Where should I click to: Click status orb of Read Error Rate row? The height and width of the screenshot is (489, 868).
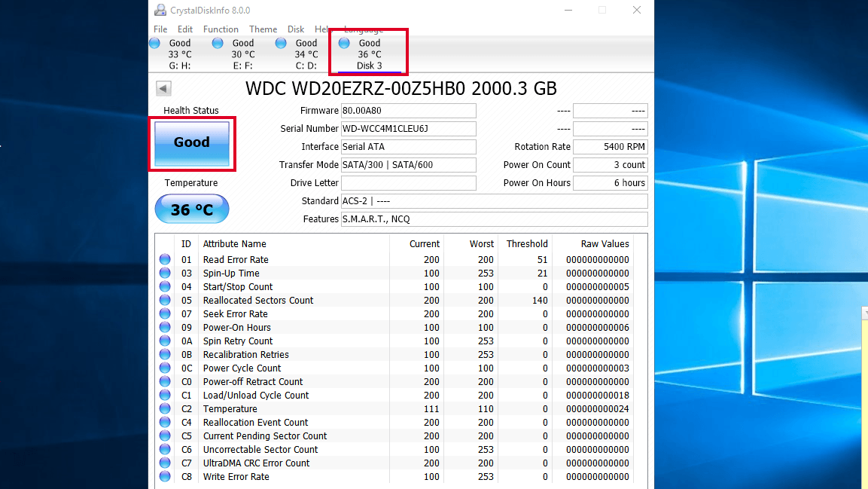(x=165, y=259)
